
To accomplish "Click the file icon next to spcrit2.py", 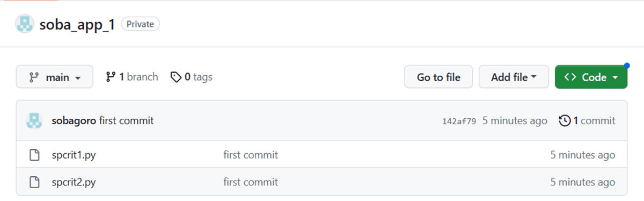I will 34,182.
